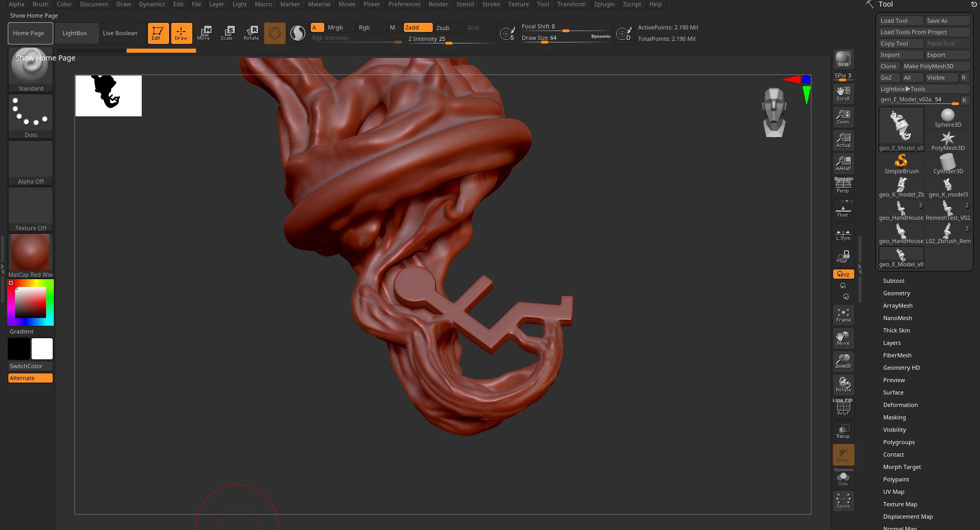Set Actual size view
Image resolution: width=980 pixels, height=530 pixels.
pos(843,140)
